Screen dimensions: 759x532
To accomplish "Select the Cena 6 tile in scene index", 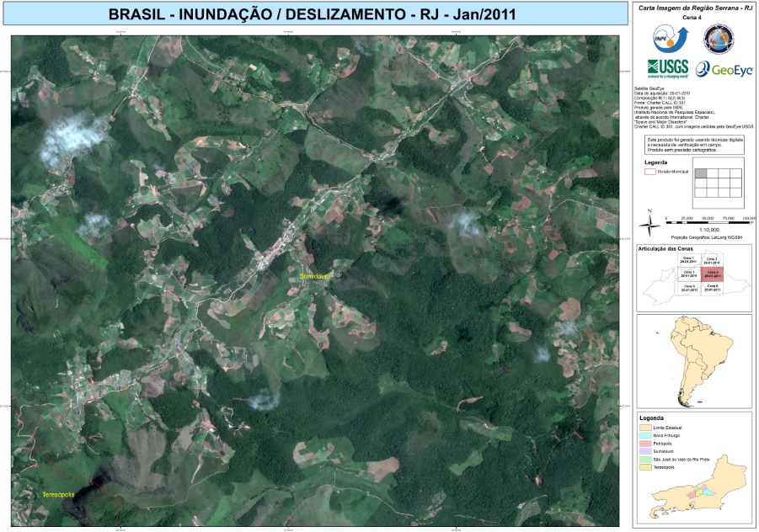I will [712, 288].
